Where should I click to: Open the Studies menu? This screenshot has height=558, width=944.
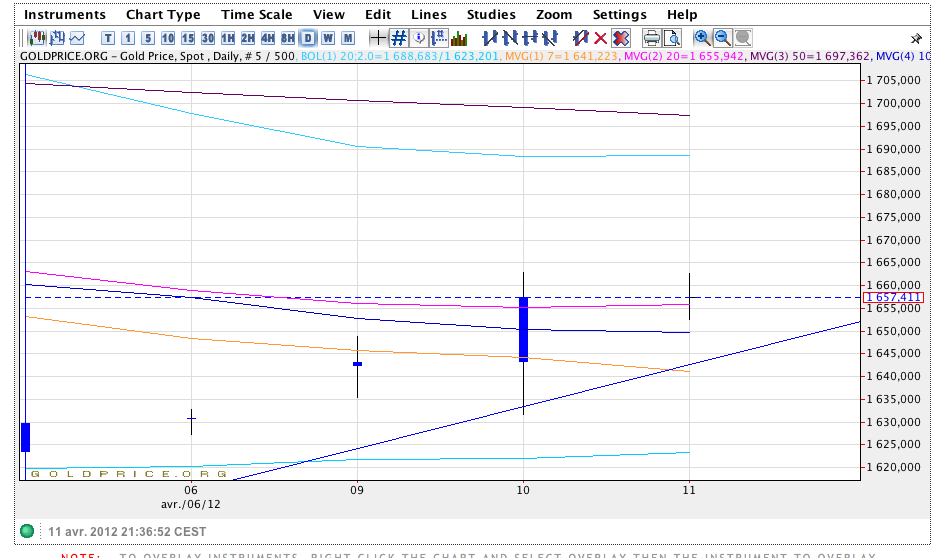491,15
